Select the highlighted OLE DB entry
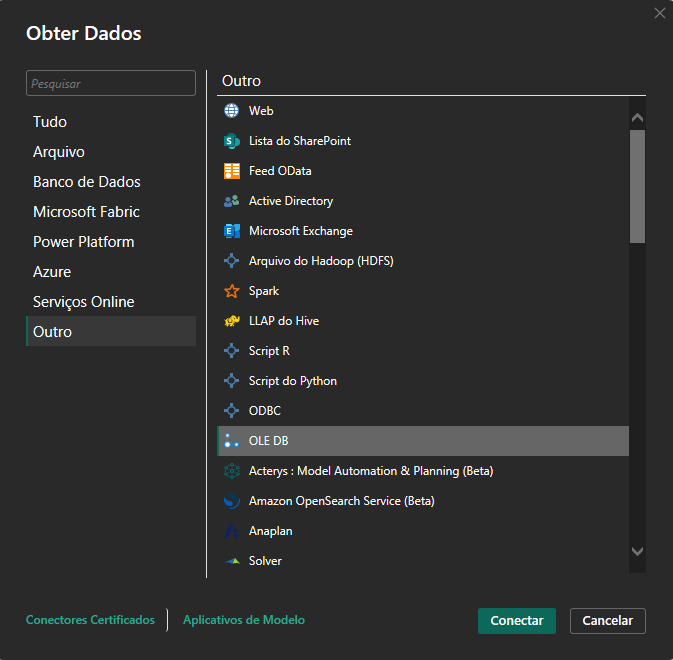The height and width of the screenshot is (660, 673). point(423,441)
